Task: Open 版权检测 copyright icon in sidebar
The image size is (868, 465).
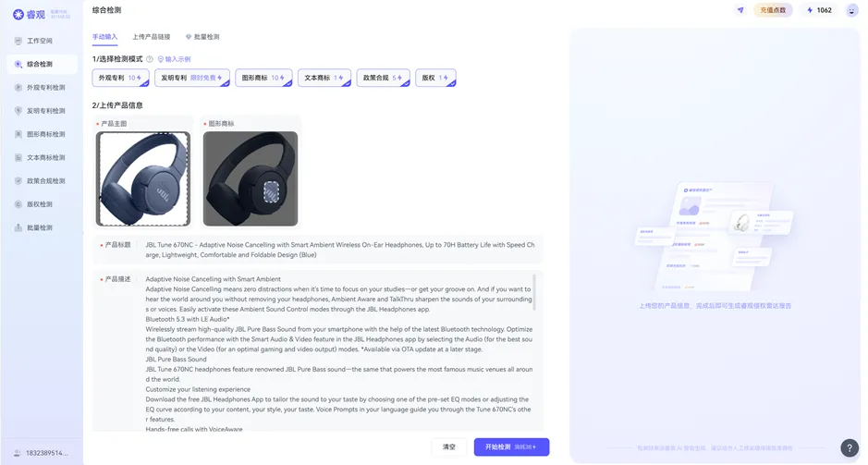Action: click(x=18, y=204)
